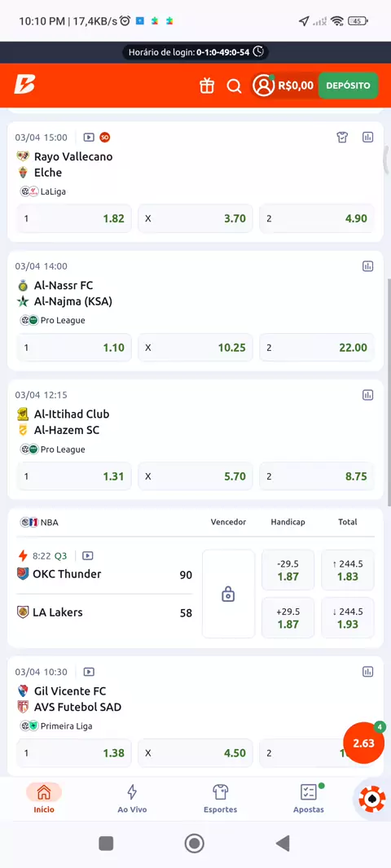Tap jersey icon on Rayo Vallecano match
The image size is (391, 868).
pyautogui.click(x=342, y=138)
